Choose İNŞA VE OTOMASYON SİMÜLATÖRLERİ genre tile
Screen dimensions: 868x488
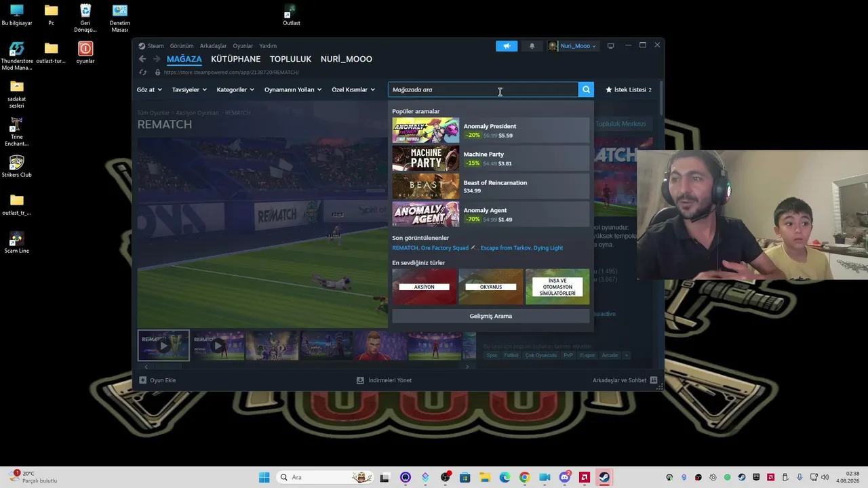pos(557,287)
